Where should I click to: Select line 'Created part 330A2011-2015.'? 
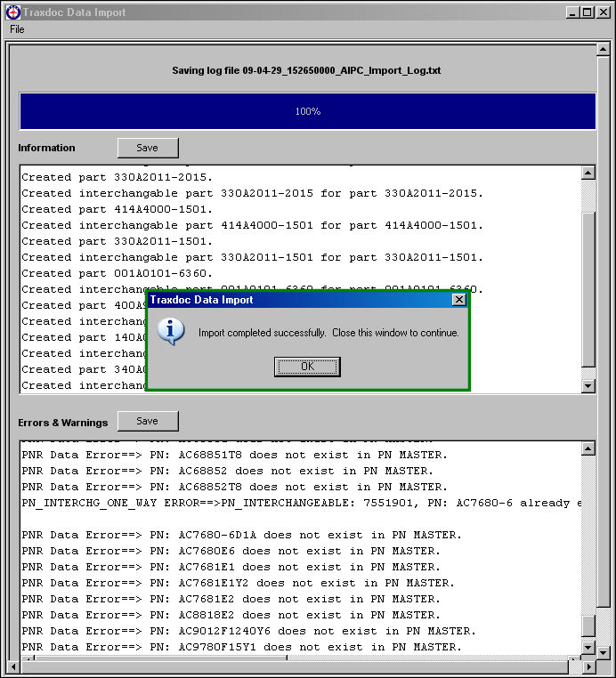point(118,177)
